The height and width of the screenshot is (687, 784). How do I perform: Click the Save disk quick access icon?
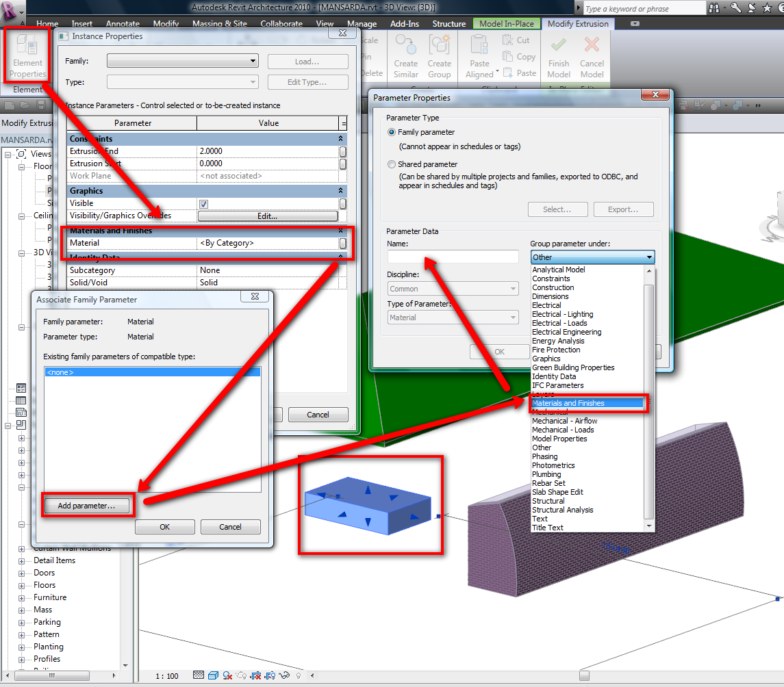[x=41, y=105]
